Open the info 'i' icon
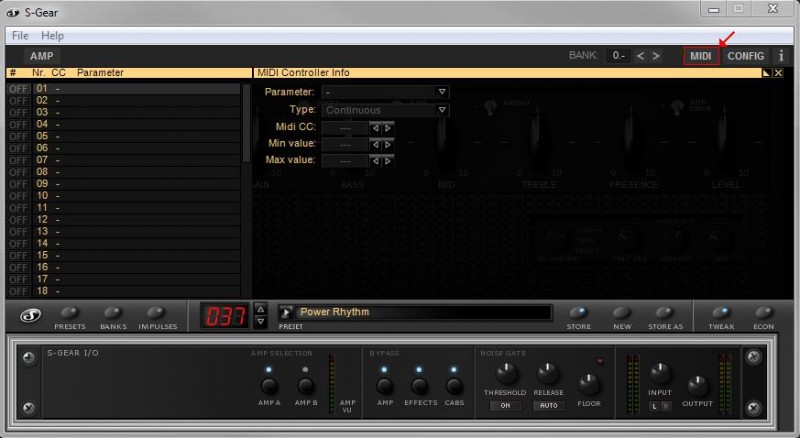The height and width of the screenshot is (438, 800). [x=781, y=56]
